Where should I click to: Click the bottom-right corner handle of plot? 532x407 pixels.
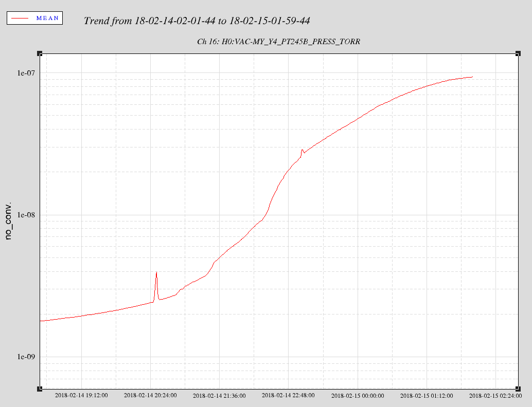point(519,388)
